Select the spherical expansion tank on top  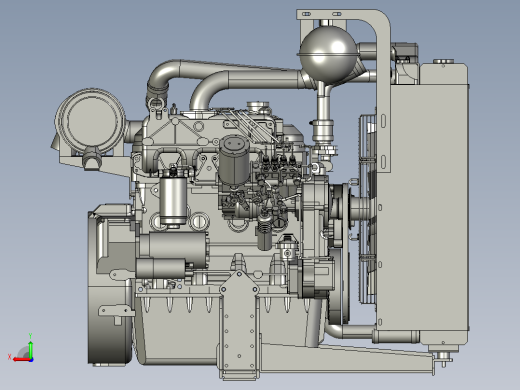coord(329,54)
